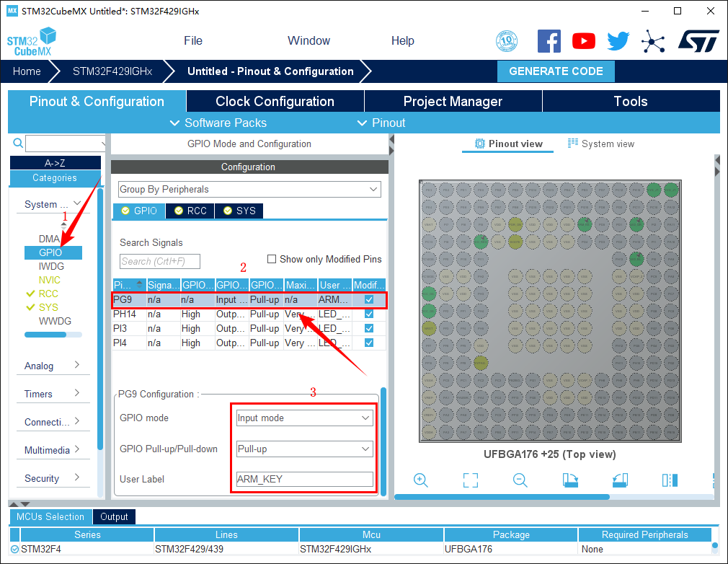Open the Twitter bird icon link

click(x=618, y=41)
